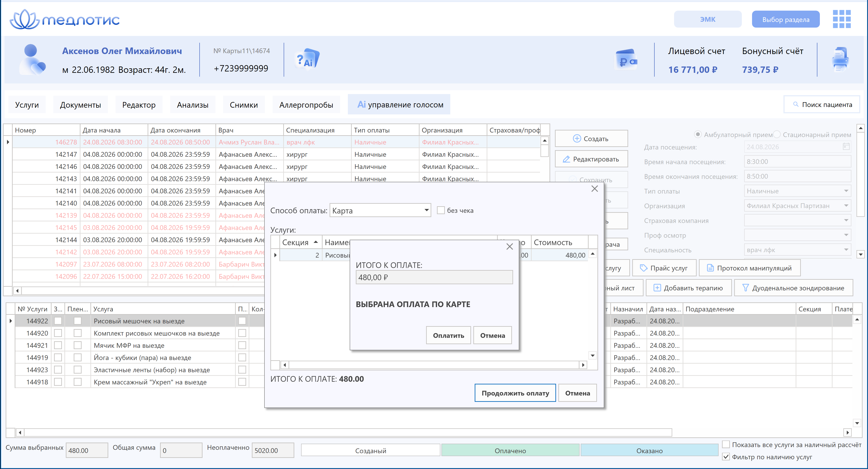Click the blue Оказано status legend

(x=649, y=450)
